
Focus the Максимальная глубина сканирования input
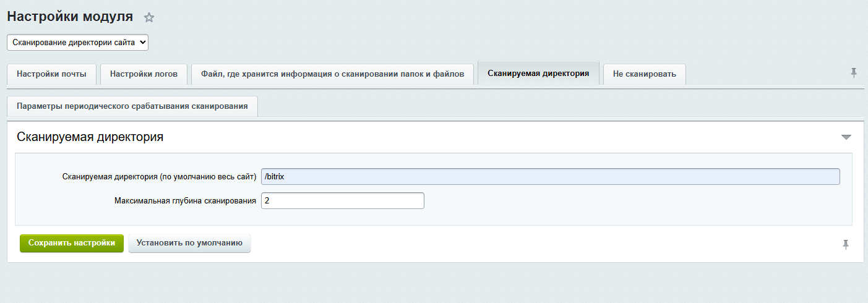click(x=342, y=201)
